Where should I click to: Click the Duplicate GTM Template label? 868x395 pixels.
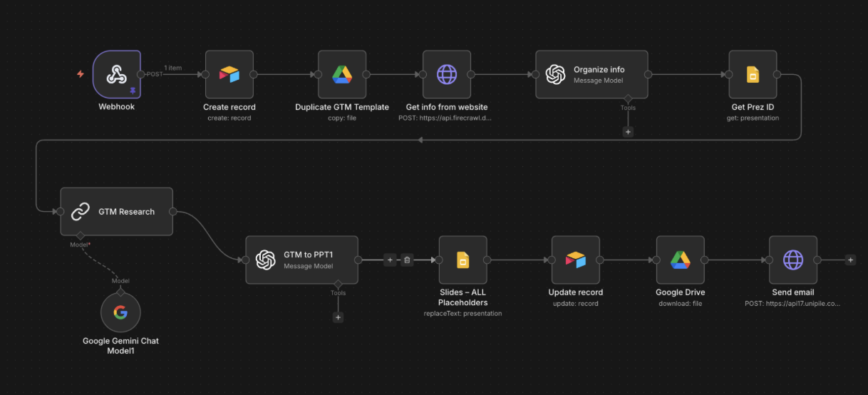[342, 107]
